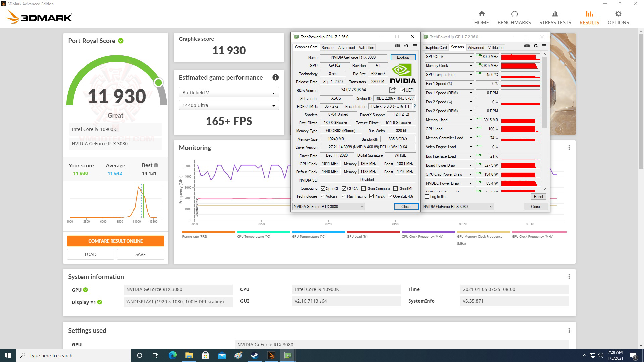Open Steam from the Windows taskbar
644x362 pixels.
[255, 355]
